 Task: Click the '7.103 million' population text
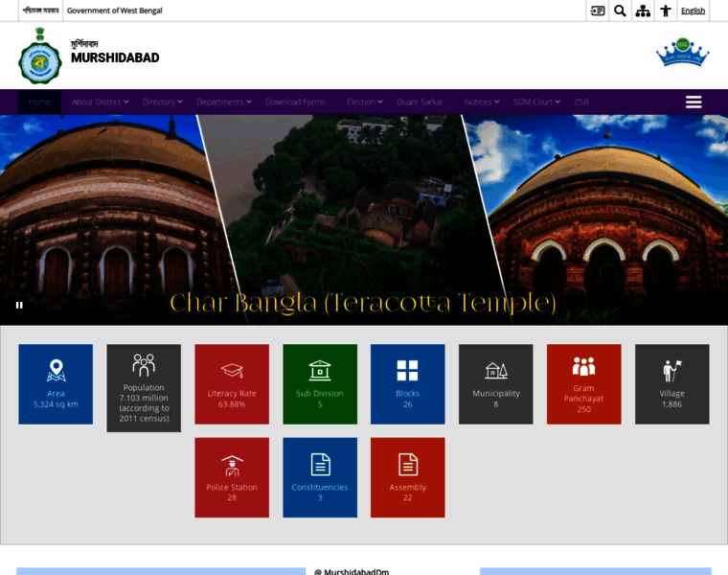pos(144,398)
